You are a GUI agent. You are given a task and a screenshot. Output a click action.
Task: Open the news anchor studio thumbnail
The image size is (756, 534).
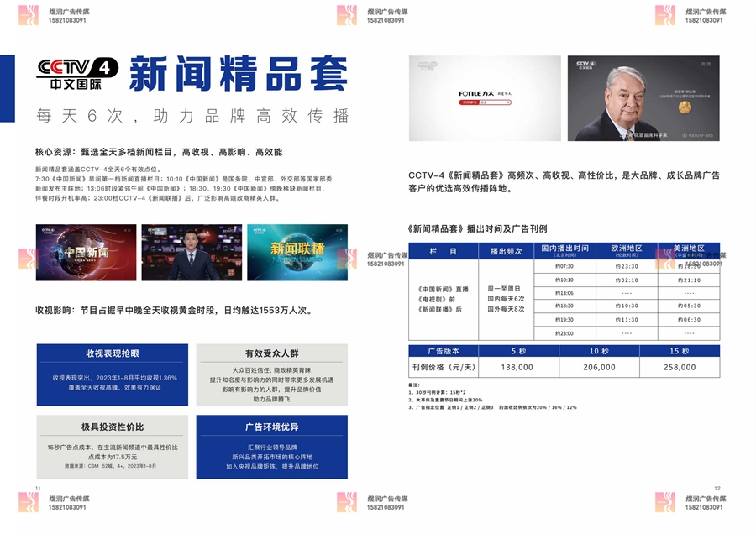click(x=192, y=252)
